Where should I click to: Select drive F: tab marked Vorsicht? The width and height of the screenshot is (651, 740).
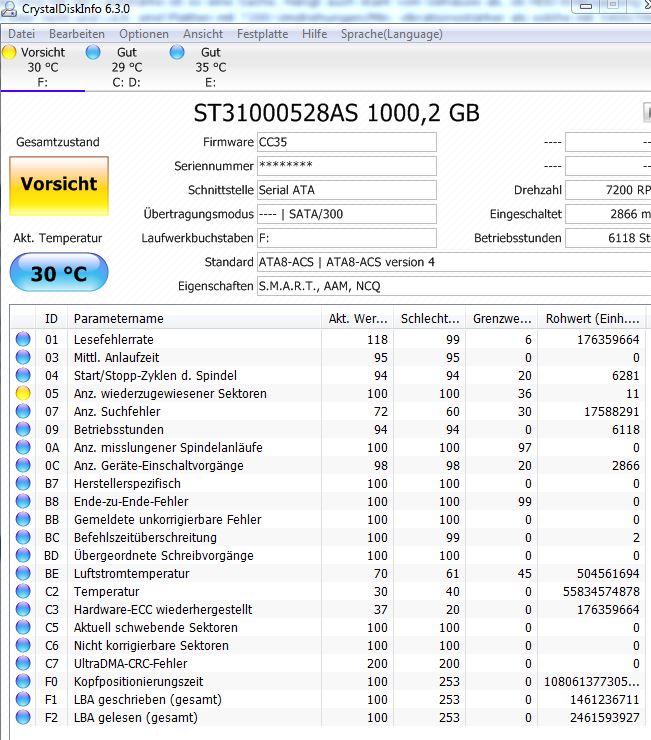(x=42, y=67)
